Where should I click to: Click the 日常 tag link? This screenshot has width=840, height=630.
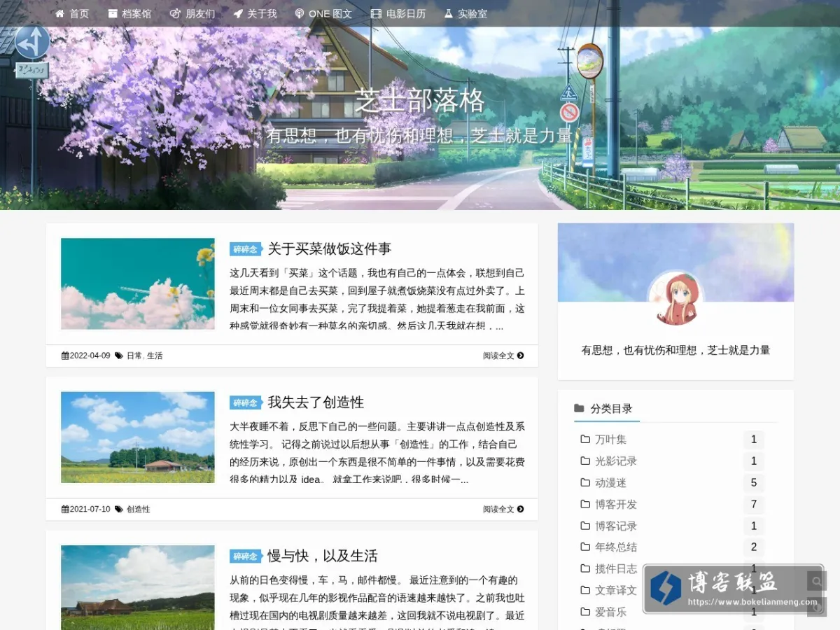point(134,356)
